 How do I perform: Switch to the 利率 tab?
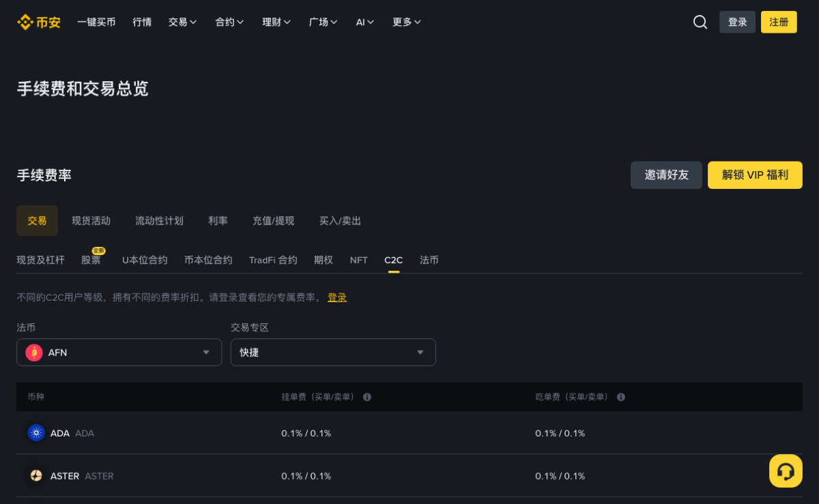[x=218, y=221]
